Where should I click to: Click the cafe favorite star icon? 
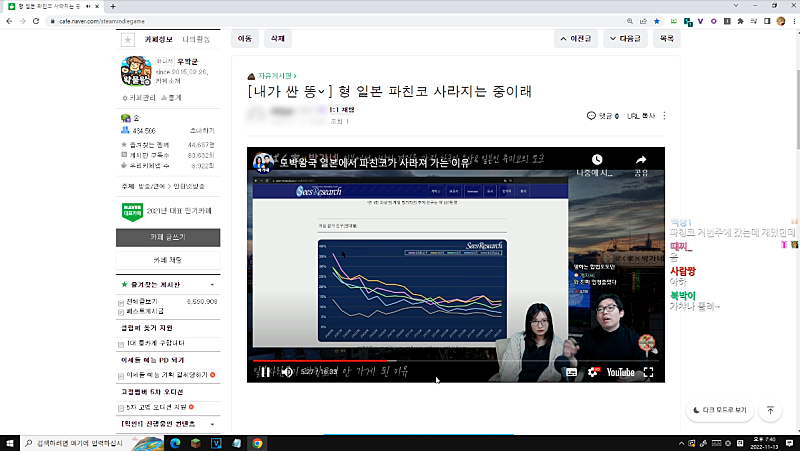click(127, 39)
